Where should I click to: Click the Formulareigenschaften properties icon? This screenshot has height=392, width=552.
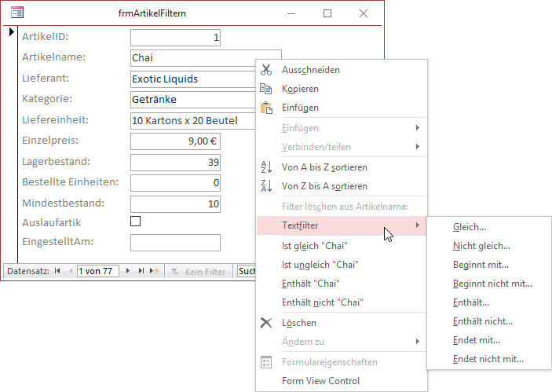click(x=266, y=362)
